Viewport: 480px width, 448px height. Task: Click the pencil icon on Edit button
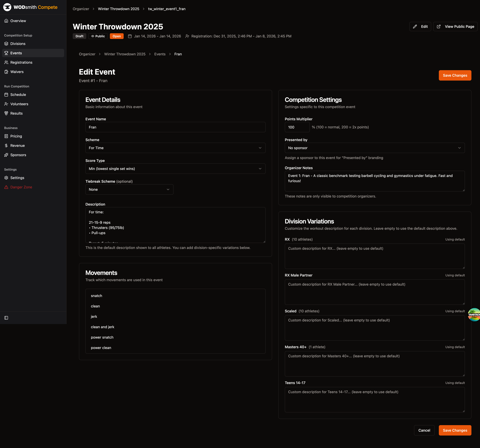click(x=415, y=27)
